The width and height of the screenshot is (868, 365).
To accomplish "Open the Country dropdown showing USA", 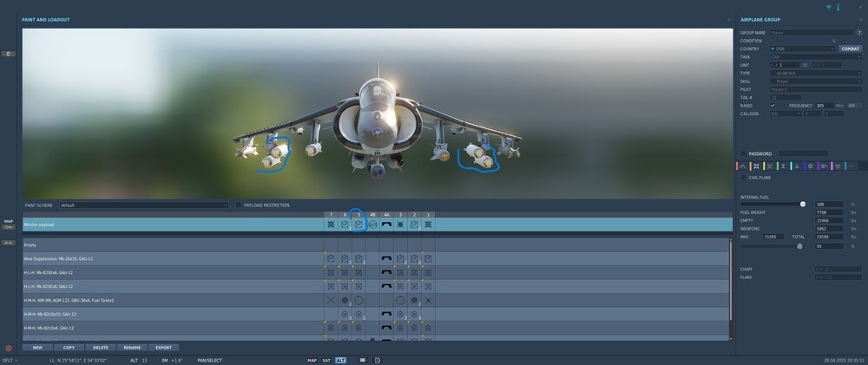I will point(802,49).
